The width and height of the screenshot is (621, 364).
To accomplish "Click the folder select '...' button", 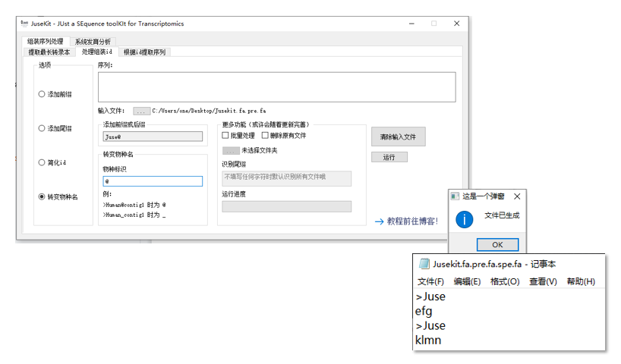I will [231, 150].
